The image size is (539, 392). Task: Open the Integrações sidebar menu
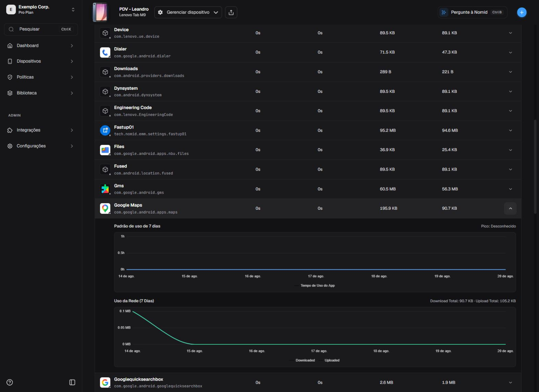pyautogui.click(x=41, y=130)
